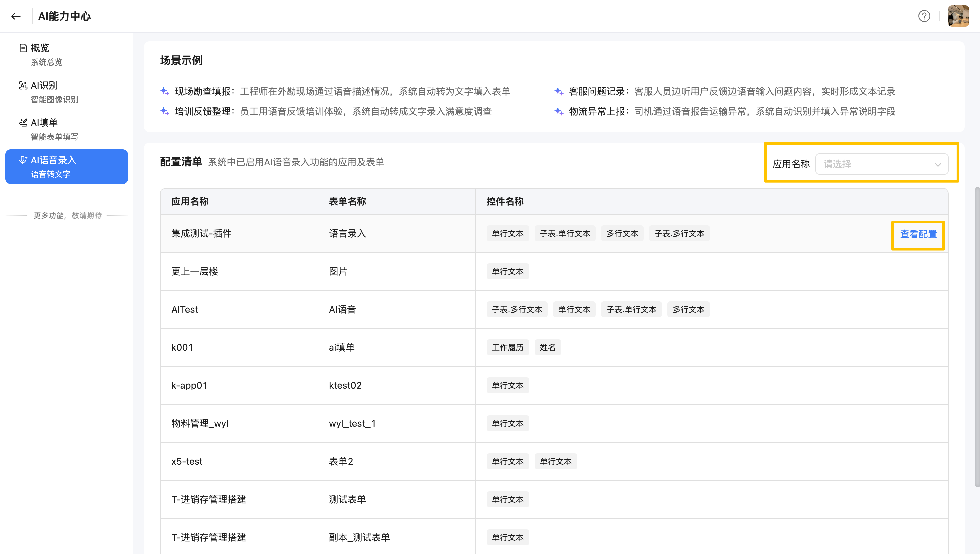Click sparkle icon beside 现场勘查填报
980x554 pixels.
[164, 91]
